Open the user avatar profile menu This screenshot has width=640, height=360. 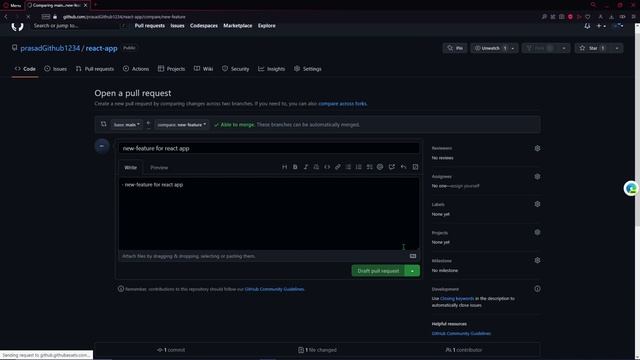point(618,26)
